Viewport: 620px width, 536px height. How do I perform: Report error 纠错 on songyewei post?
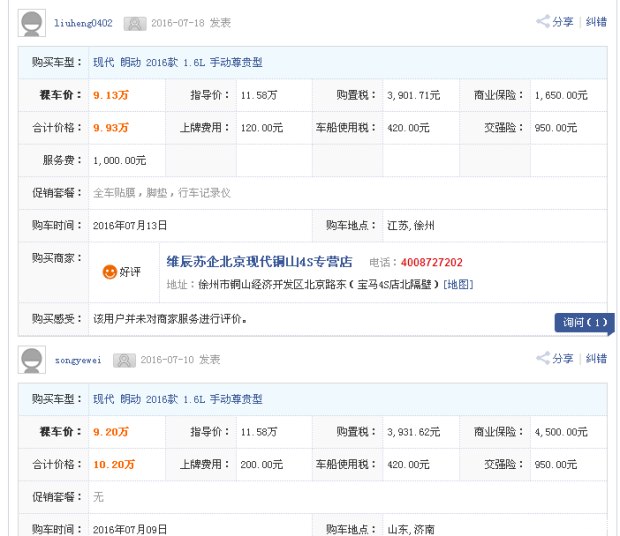596,359
